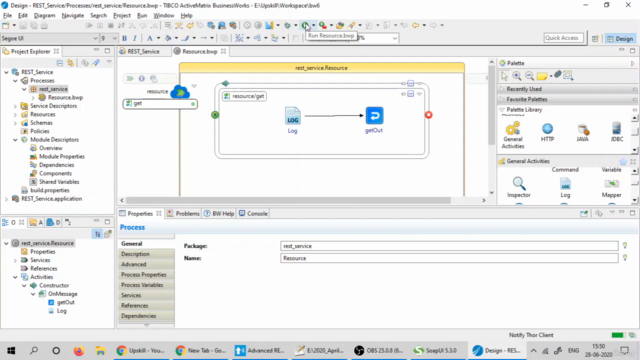The width and height of the screenshot is (640, 360).
Task: Switch to the Console tab
Action: 253,214
